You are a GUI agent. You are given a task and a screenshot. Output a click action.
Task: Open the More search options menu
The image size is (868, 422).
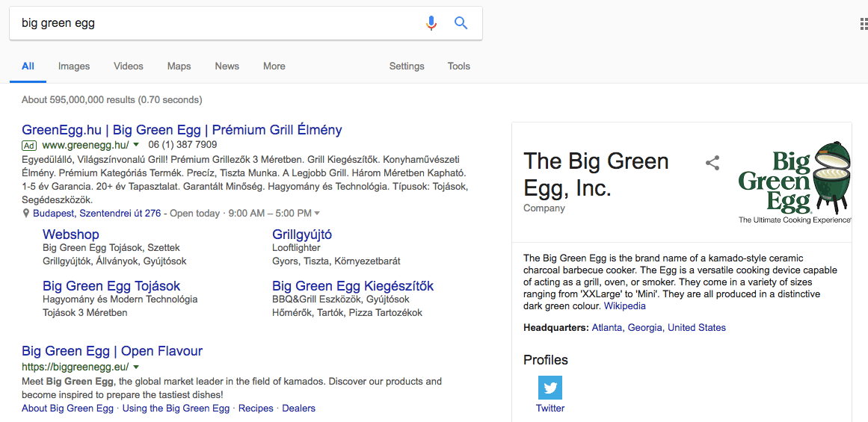pos(274,66)
